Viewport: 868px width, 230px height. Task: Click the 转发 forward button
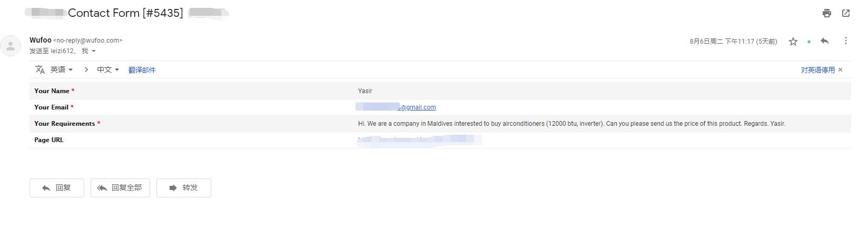pyautogui.click(x=184, y=188)
